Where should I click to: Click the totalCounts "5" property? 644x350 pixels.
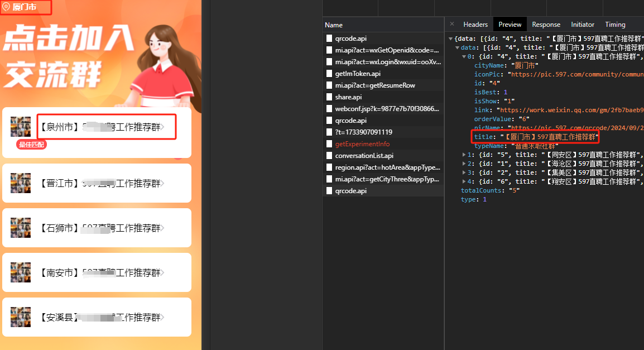coord(491,190)
